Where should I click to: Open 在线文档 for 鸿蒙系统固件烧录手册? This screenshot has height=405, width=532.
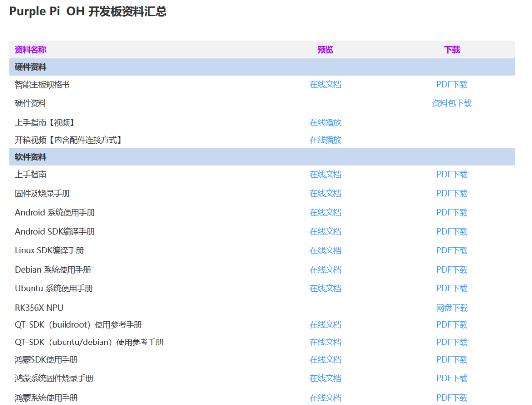325,378
